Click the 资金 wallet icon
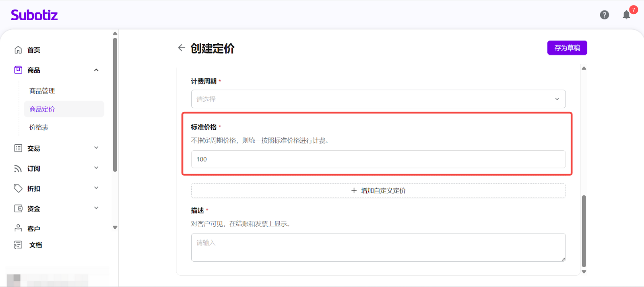The image size is (644, 287). click(18, 208)
